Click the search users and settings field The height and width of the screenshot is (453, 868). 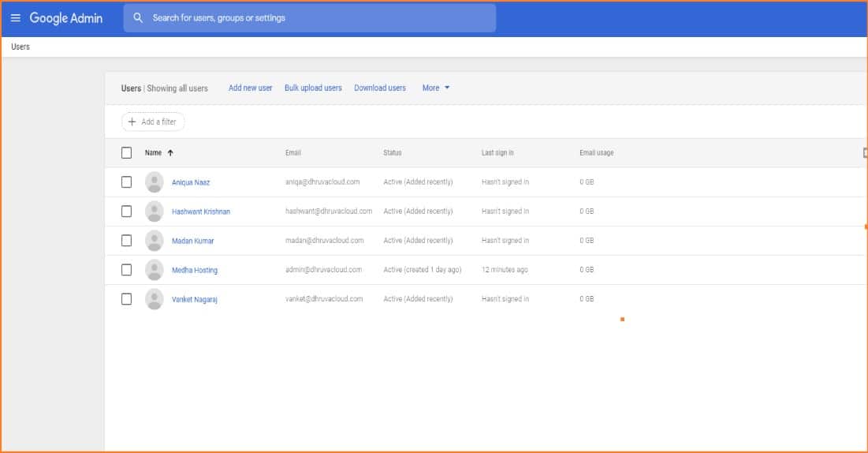(x=315, y=18)
